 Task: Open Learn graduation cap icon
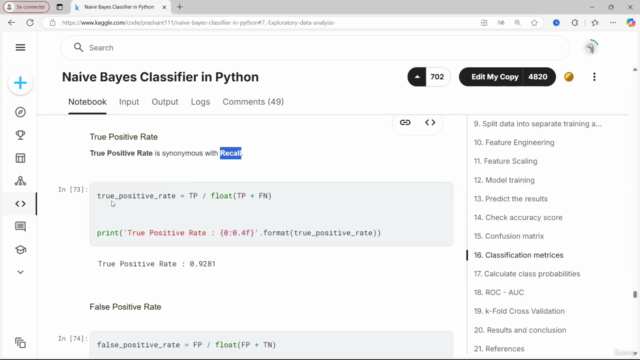pos(20,249)
